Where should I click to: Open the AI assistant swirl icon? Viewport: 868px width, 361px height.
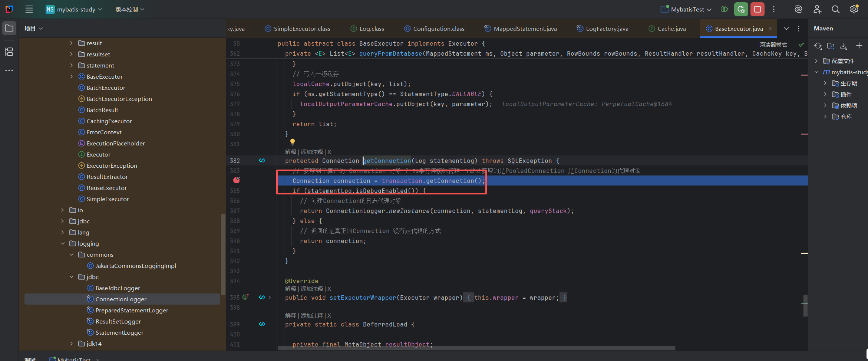point(798,9)
